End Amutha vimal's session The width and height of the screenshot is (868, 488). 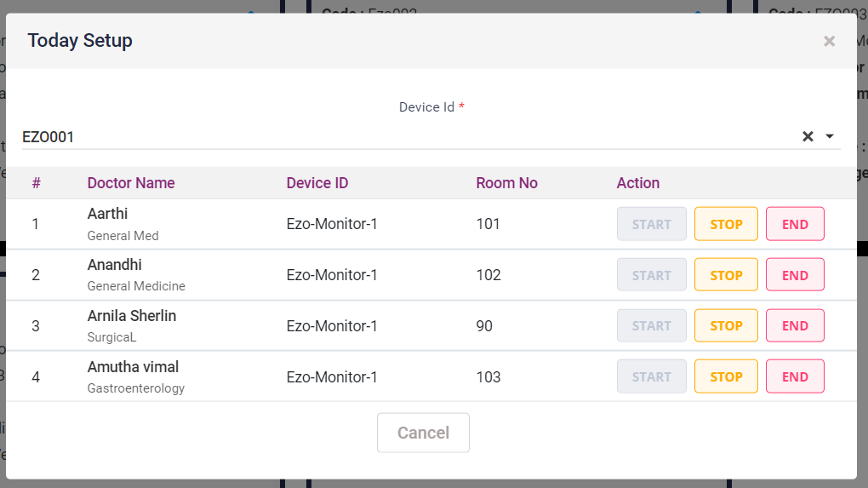795,376
